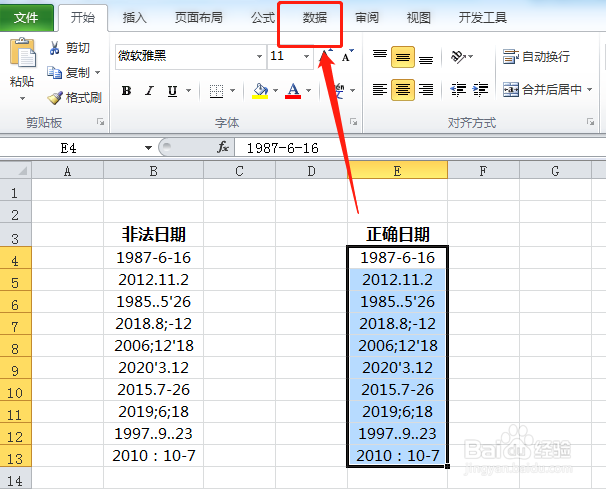This screenshot has width=606, height=489.
Task: Open the fill color dropdown arrow
Action: pos(276,90)
